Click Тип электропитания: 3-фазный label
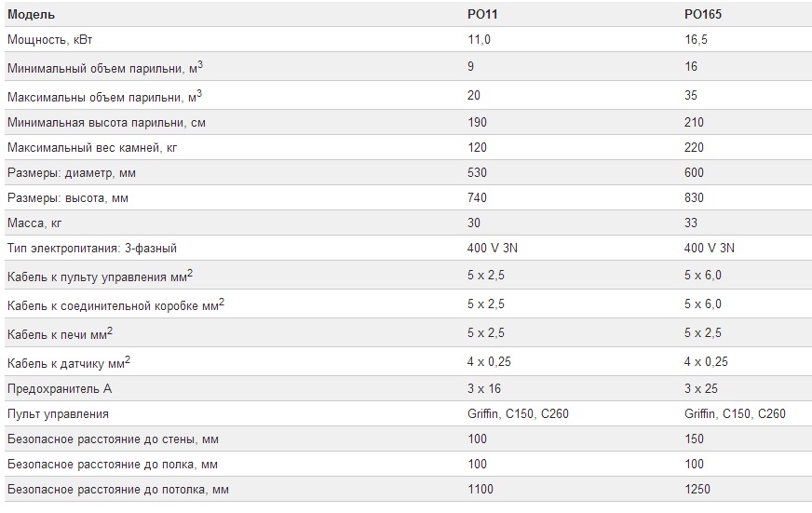The image size is (812, 513). [x=92, y=248]
